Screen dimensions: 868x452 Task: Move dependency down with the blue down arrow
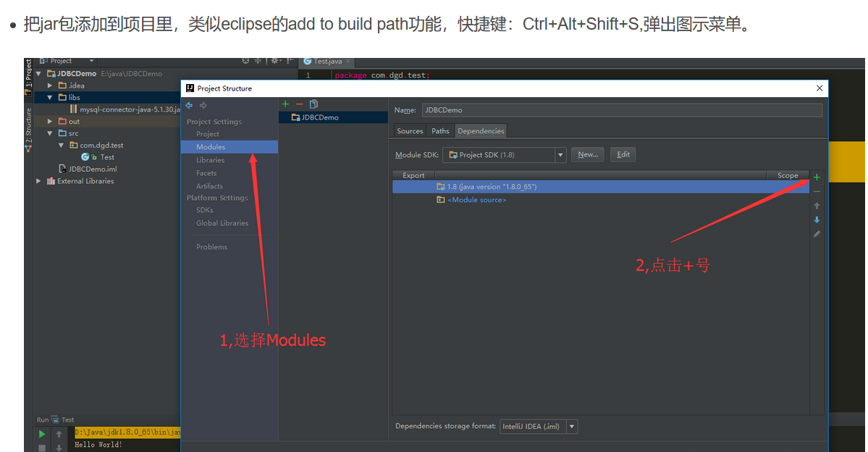tap(817, 220)
